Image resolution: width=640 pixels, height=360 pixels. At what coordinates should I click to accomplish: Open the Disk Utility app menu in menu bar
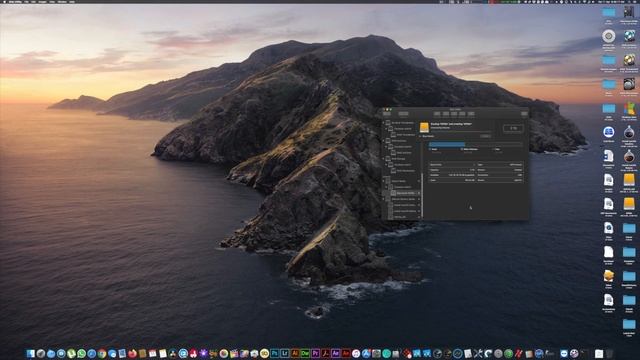(x=15, y=2)
